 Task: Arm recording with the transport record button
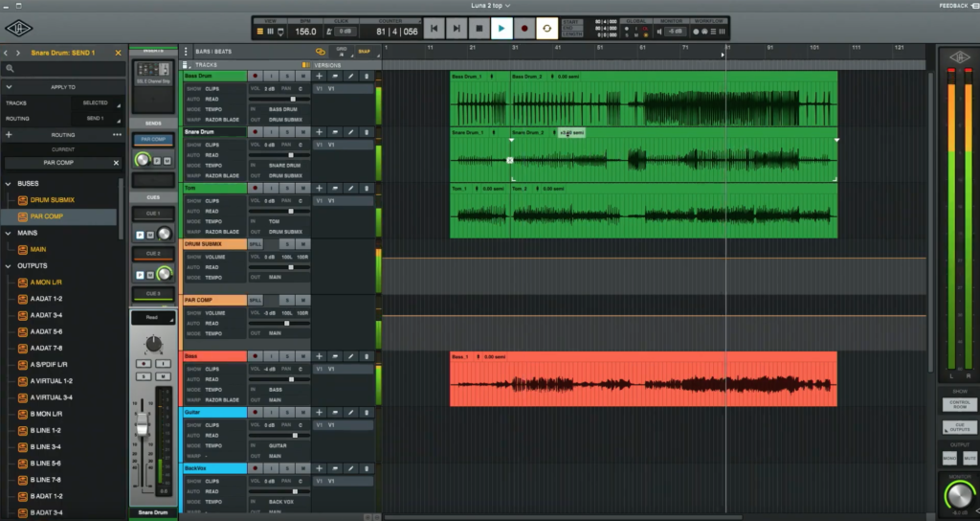(523, 29)
